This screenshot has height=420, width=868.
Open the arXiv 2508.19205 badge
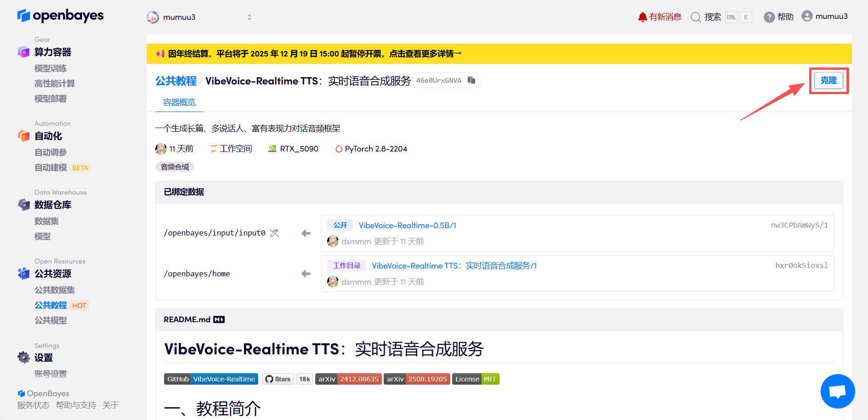[x=417, y=379]
